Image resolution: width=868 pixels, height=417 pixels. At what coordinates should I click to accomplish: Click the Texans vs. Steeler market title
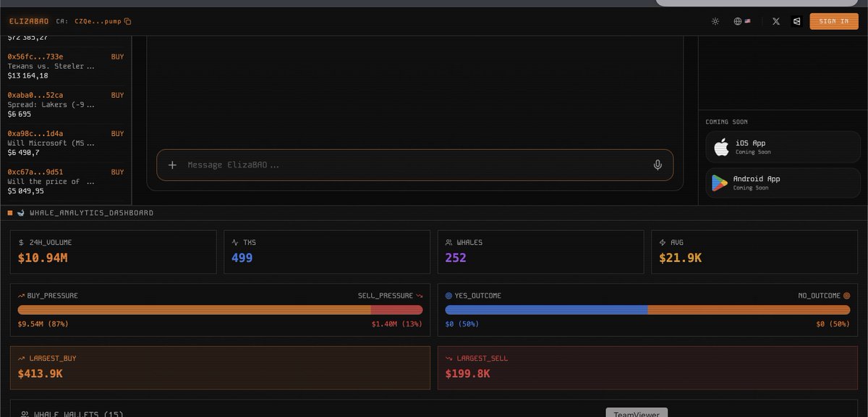pos(51,66)
